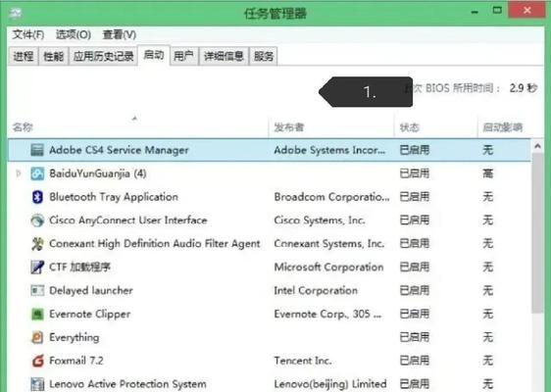The height and width of the screenshot is (392, 551).
Task: Select the Evernote Clipper entry name
Action: click(89, 314)
